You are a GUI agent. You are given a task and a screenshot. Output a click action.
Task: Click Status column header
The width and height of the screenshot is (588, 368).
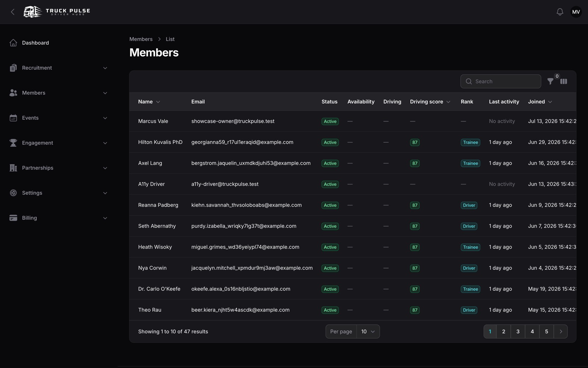tap(329, 102)
